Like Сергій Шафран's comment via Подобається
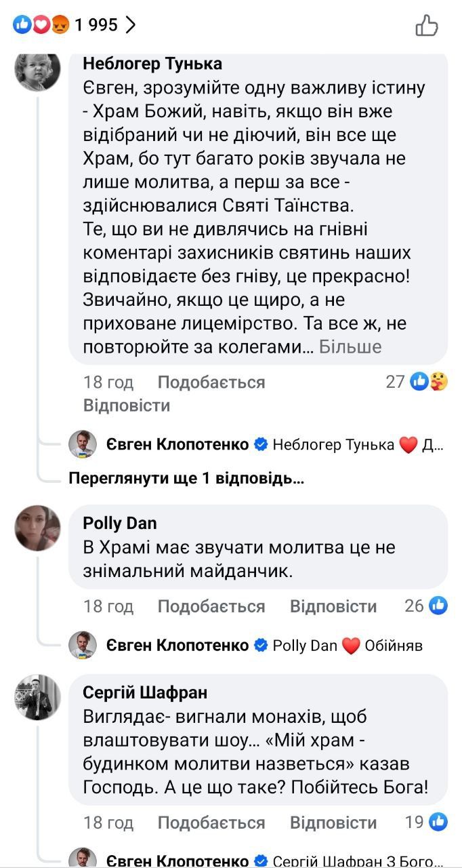Viewport: 462px width, 868px height. (211, 823)
